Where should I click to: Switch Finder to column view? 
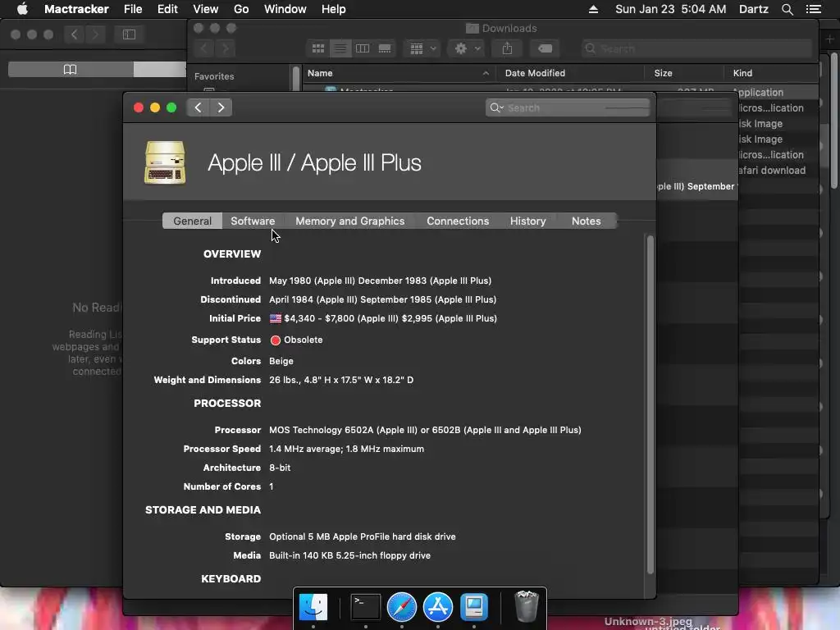[363, 48]
